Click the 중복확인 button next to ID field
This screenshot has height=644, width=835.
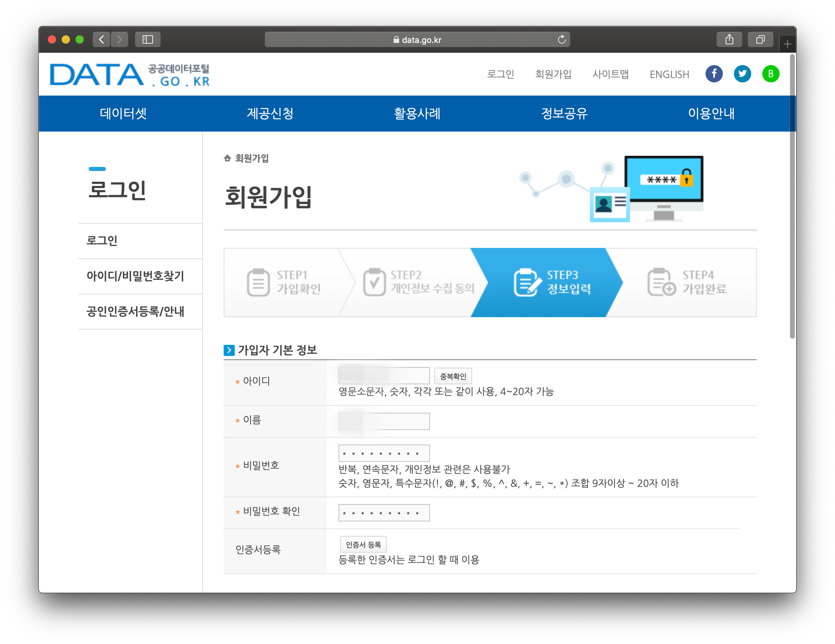tap(453, 376)
